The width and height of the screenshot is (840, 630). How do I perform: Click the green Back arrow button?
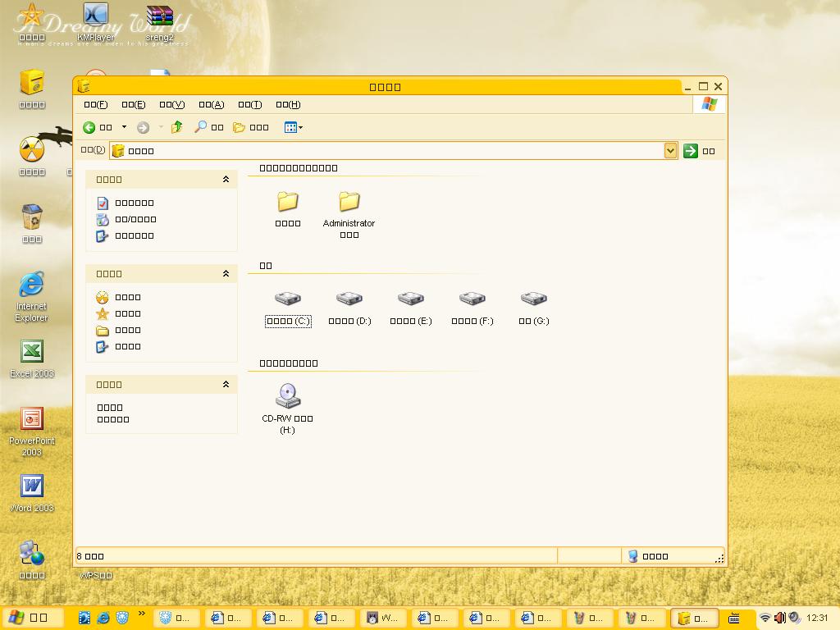click(89, 127)
